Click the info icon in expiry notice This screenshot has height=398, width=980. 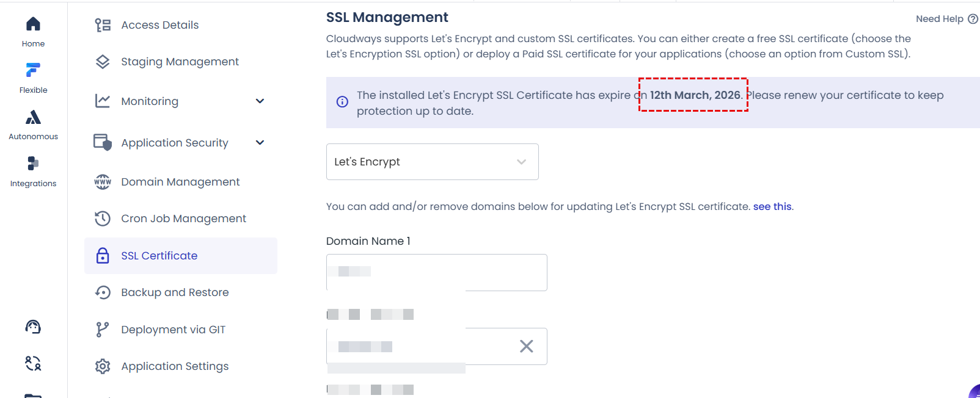[x=343, y=102]
